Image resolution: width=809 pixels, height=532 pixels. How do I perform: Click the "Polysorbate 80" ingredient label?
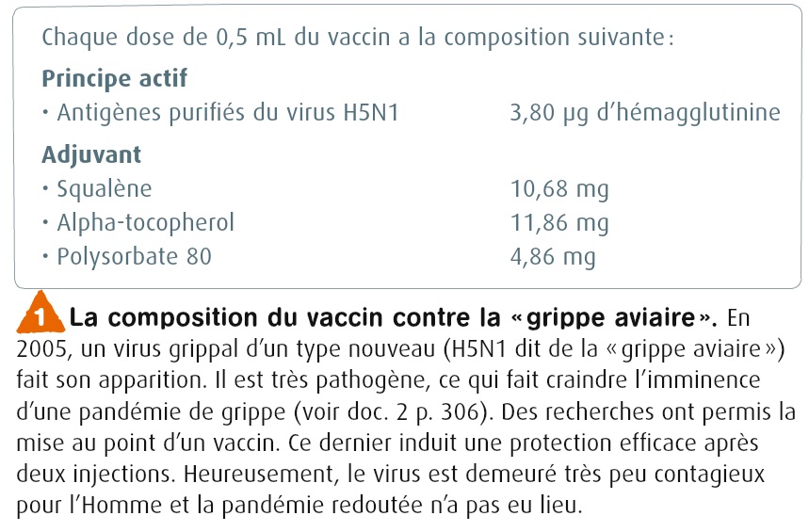click(134, 256)
